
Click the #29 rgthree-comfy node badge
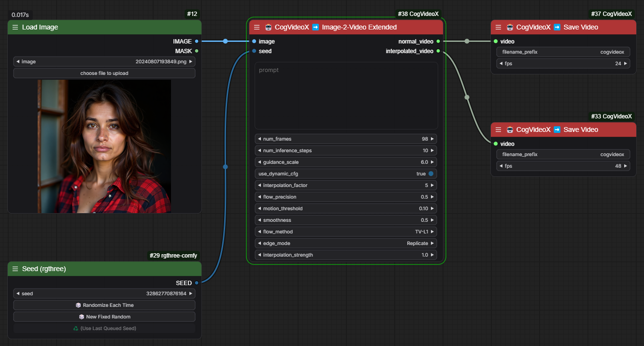tap(174, 256)
